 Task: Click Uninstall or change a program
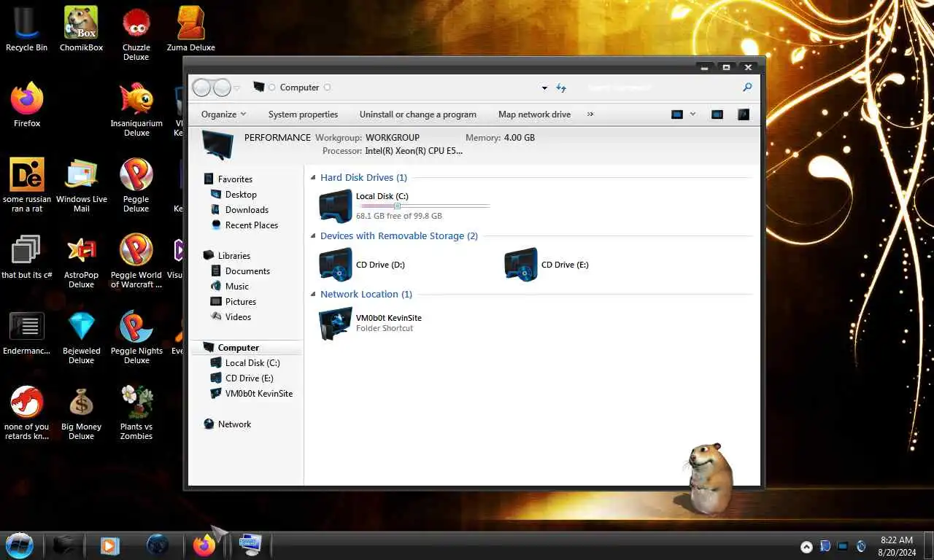[x=418, y=114]
